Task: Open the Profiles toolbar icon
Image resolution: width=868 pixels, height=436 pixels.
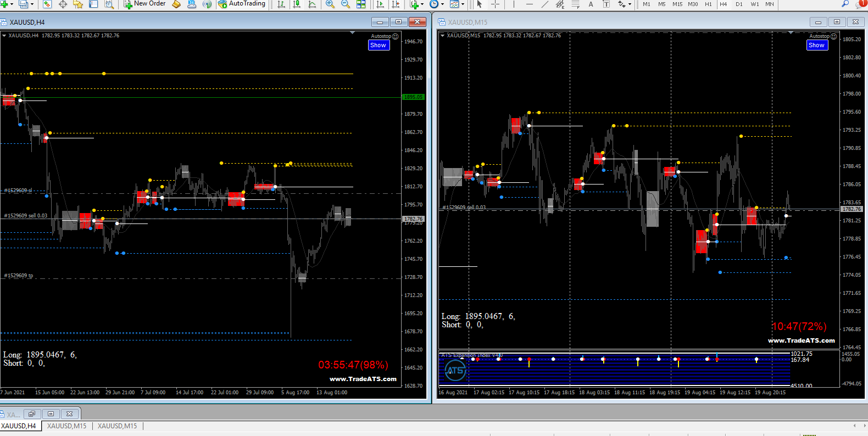Action: 23,4
